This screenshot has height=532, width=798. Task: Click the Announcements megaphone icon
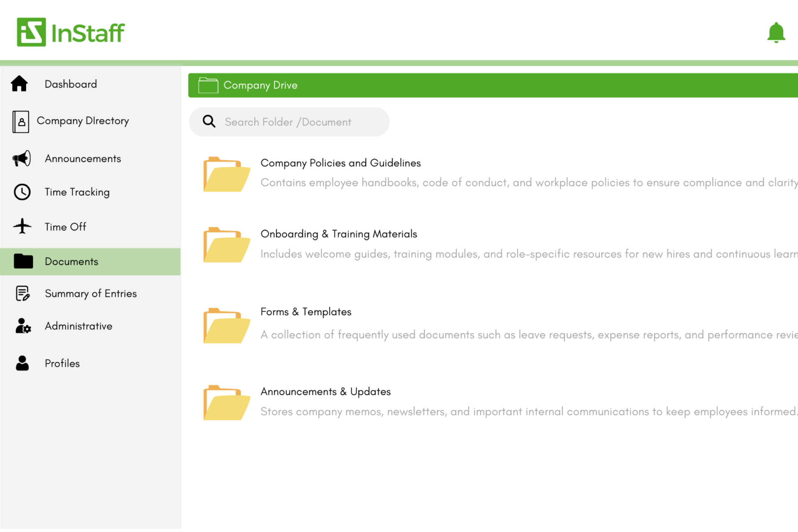22,158
